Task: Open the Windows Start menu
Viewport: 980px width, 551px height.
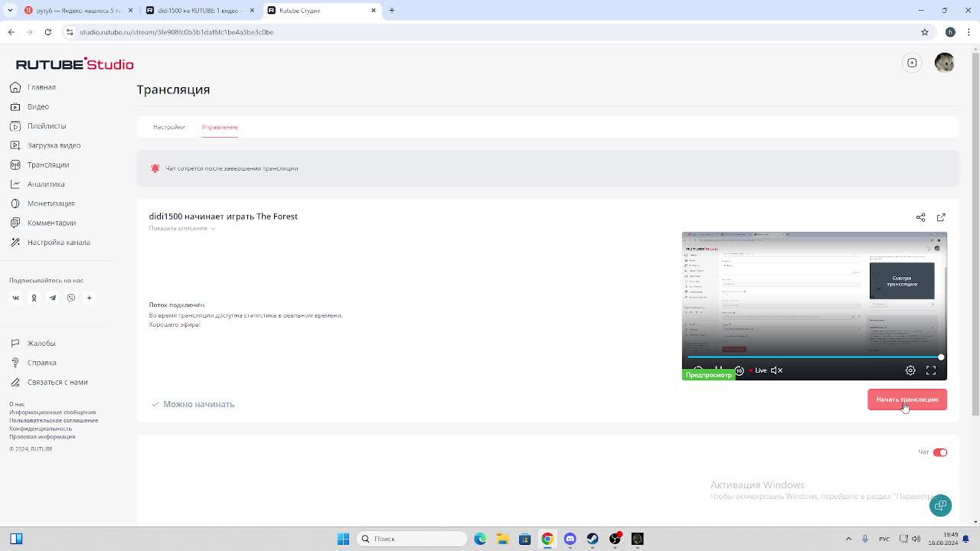Action: pyautogui.click(x=343, y=539)
